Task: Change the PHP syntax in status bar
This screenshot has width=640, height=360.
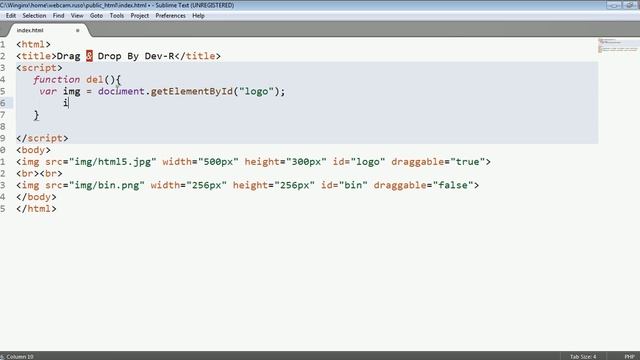Action: click(629, 356)
